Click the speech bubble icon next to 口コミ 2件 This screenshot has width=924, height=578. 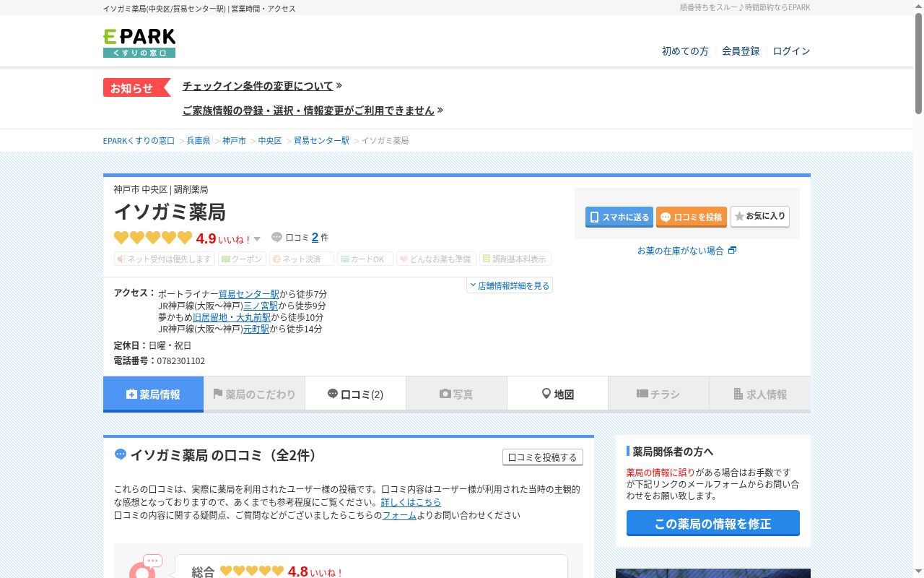click(x=276, y=237)
